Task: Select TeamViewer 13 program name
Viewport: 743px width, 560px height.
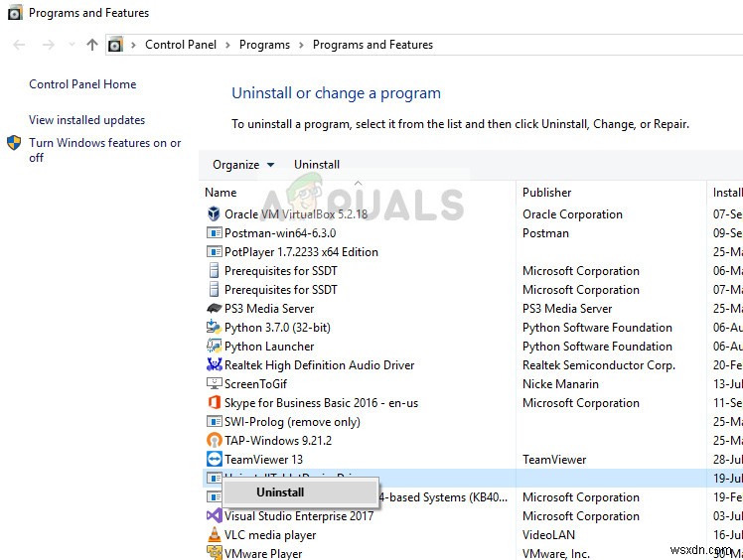Action: (263, 460)
